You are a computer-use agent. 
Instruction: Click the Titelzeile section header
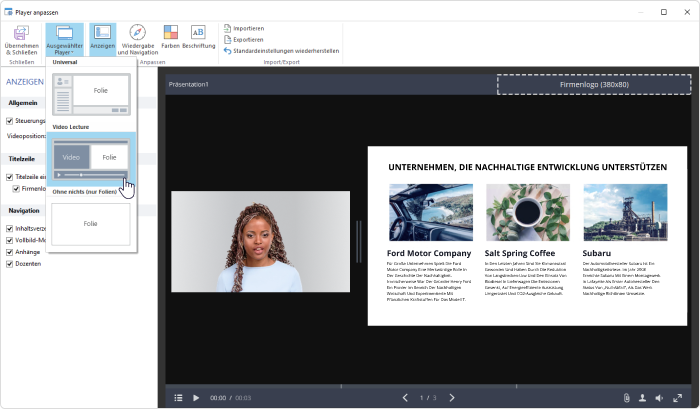click(x=21, y=159)
